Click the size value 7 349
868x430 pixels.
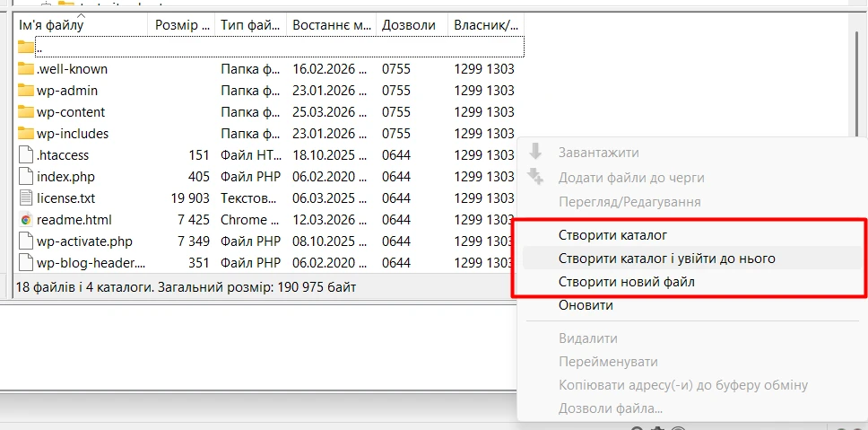click(x=194, y=241)
